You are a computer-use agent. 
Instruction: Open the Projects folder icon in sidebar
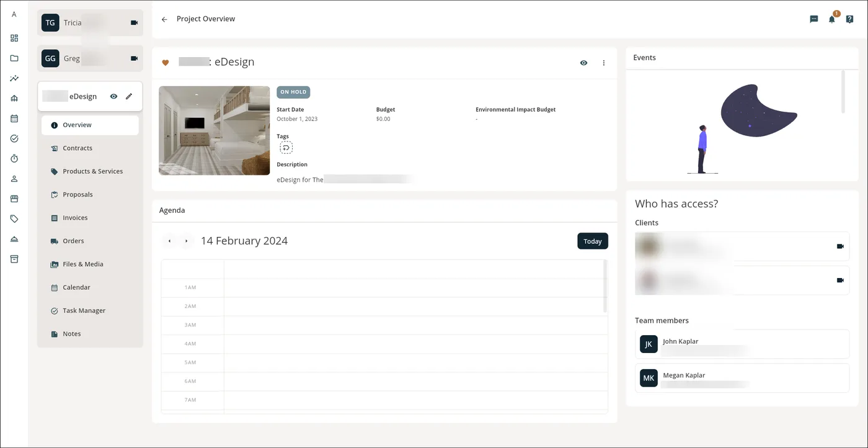(x=14, y=58)
